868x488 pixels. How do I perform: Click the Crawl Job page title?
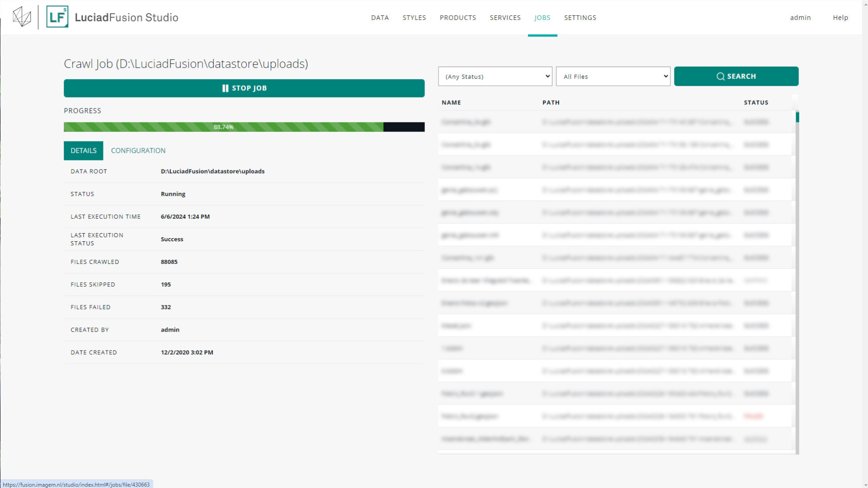pyautogui.click(x=186, y=64)
